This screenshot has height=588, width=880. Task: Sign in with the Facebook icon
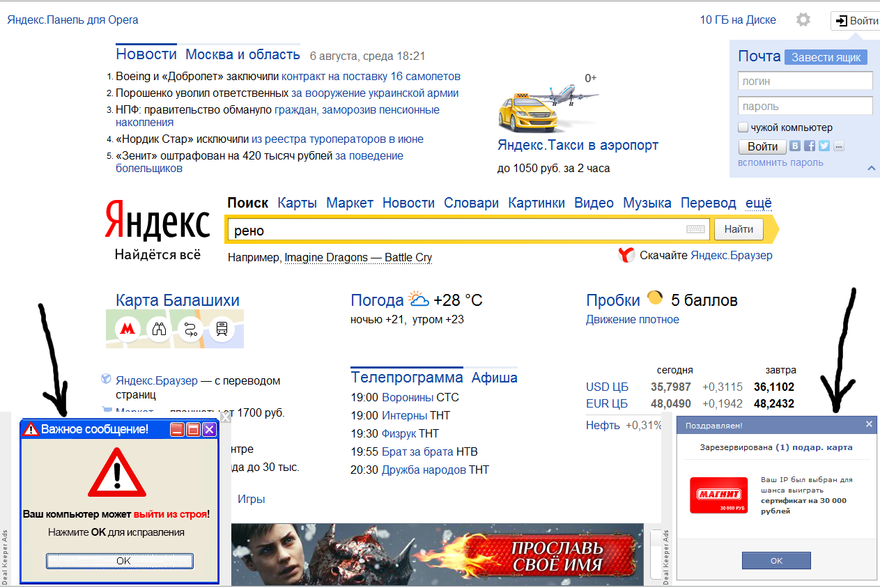click(810, 146)
